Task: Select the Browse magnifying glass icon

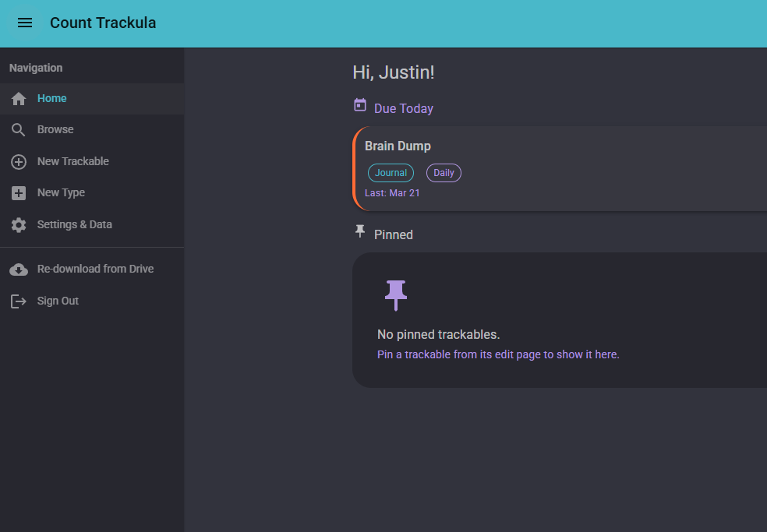Action: (x=18, y=129)
